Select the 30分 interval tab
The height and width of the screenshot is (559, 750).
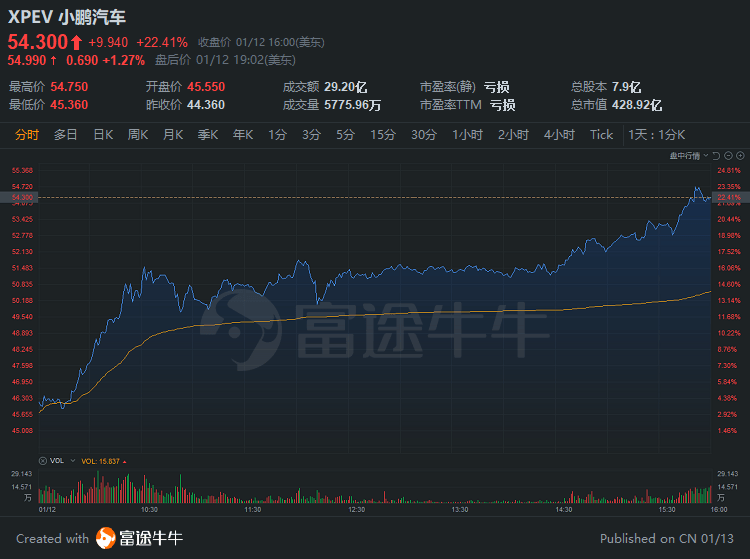(x=424, y=135)
